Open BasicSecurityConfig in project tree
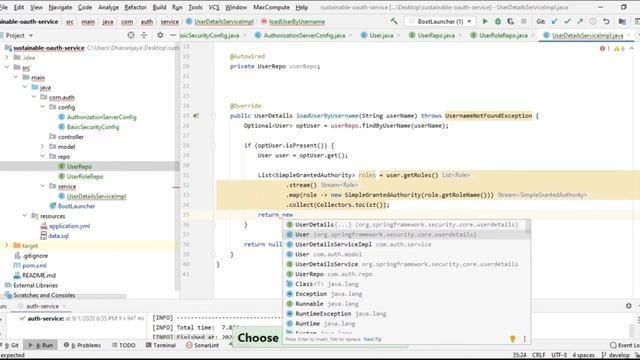 tap(93, 127)
